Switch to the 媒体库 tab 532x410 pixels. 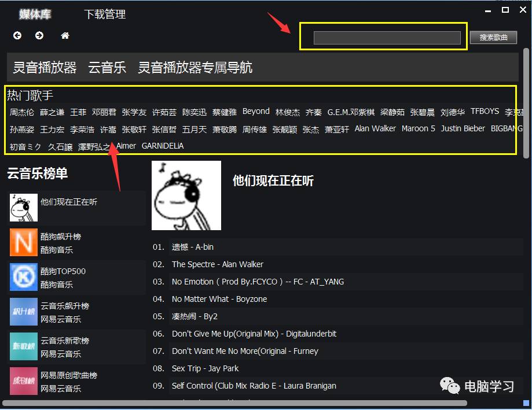(x=35, y=14)
